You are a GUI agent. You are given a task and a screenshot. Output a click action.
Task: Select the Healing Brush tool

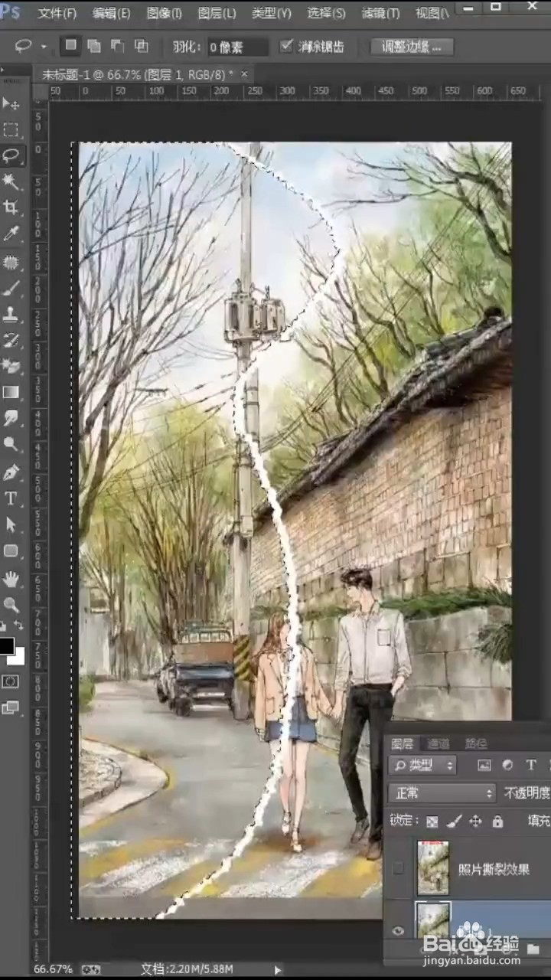11,263
